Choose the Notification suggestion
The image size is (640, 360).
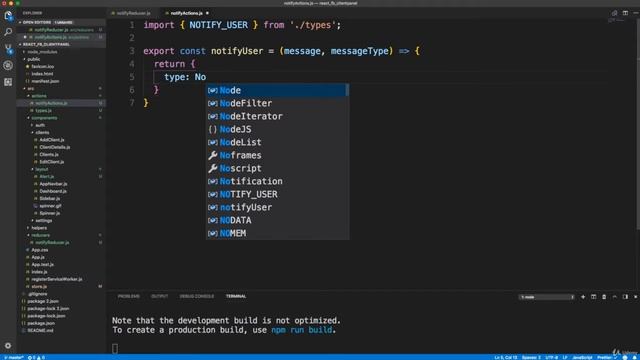[277, 181]
